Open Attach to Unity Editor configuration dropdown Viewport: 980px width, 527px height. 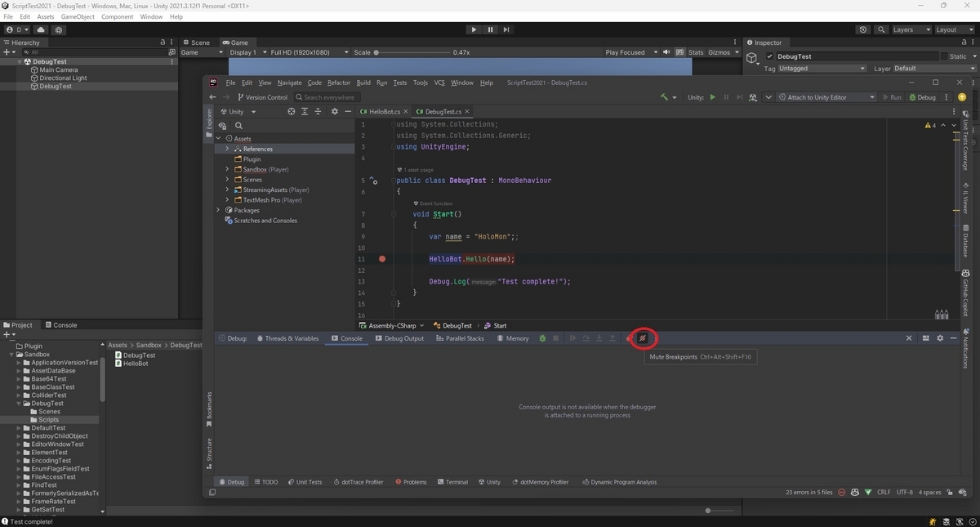(826, 97)
